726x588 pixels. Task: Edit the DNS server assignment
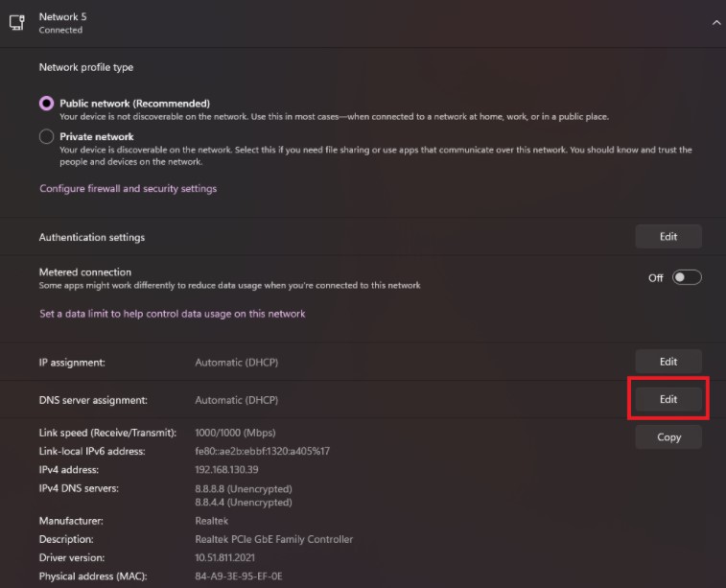point(668,399)
